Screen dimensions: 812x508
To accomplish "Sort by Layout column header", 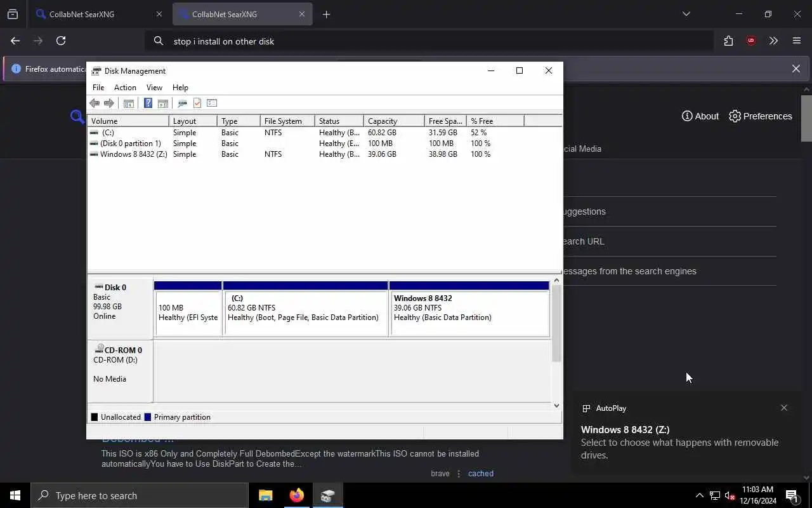I will pyautogui.click(x=193, y=121).
